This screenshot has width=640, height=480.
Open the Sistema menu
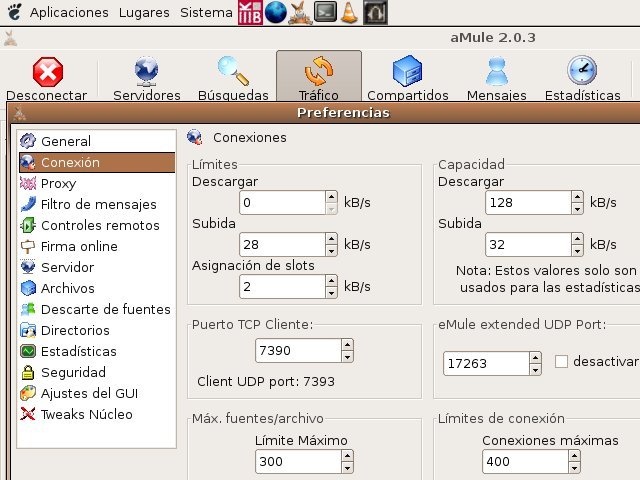click(x=206, y=12)
